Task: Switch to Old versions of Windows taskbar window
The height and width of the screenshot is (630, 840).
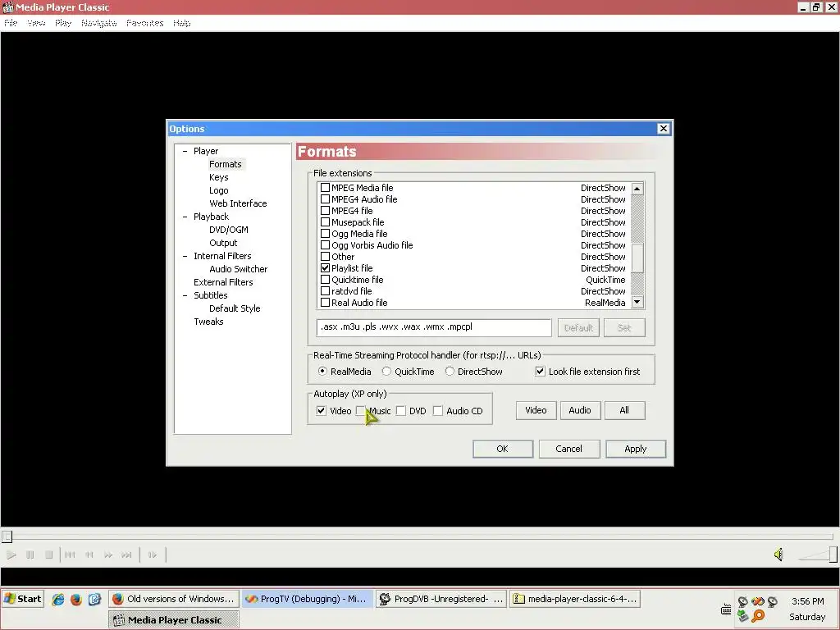Action: [x=174, y=599]
